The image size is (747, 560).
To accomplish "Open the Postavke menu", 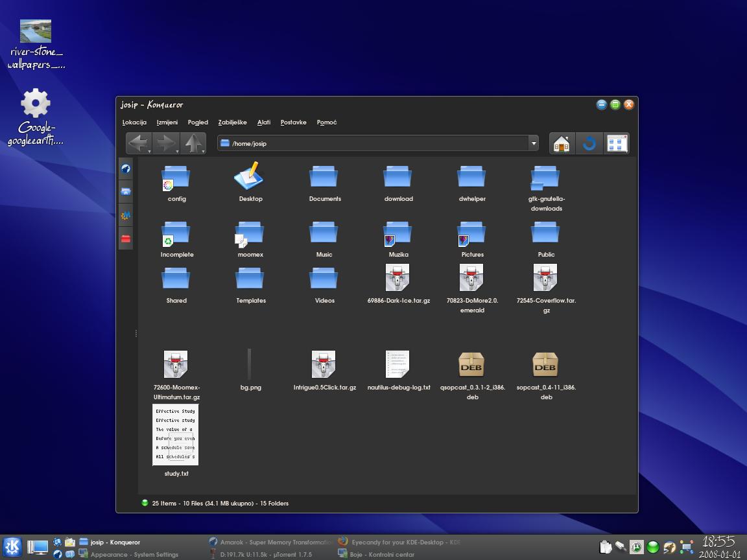I will pyautogui.click(x=294, y=122).
